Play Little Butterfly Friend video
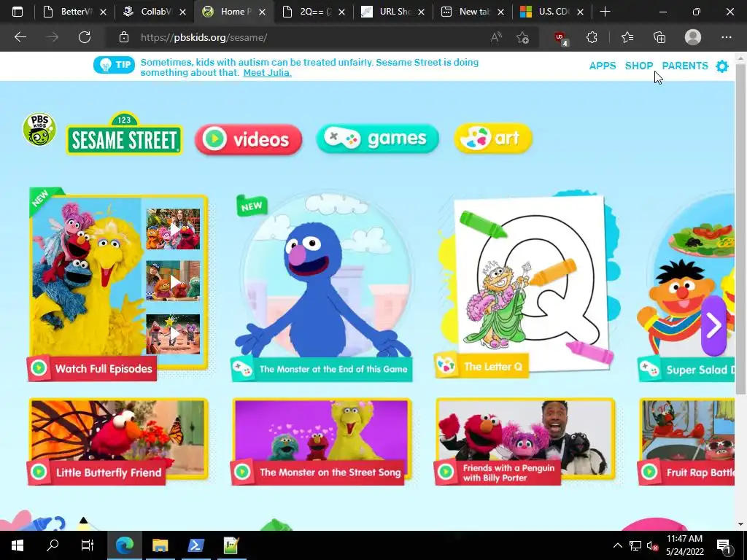The height and width of the screenshot is (560, 747). pyautogui.click(x=118, y=441)
